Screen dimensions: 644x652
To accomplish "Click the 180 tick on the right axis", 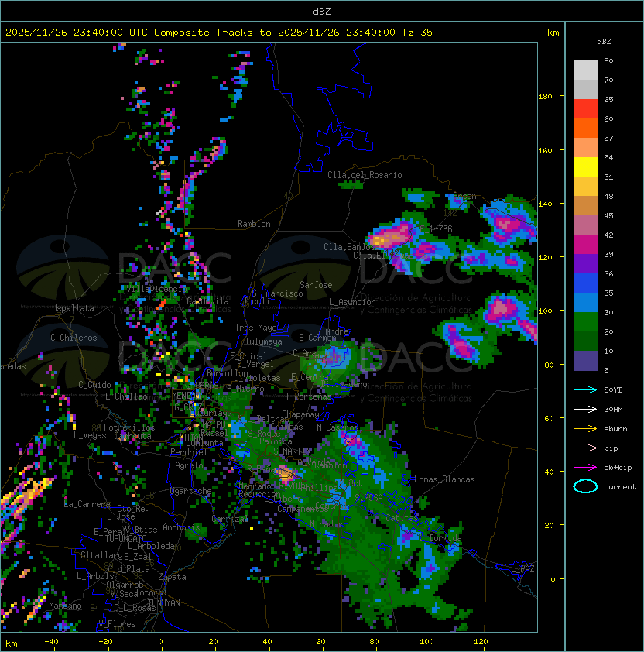I will point(545,97).
